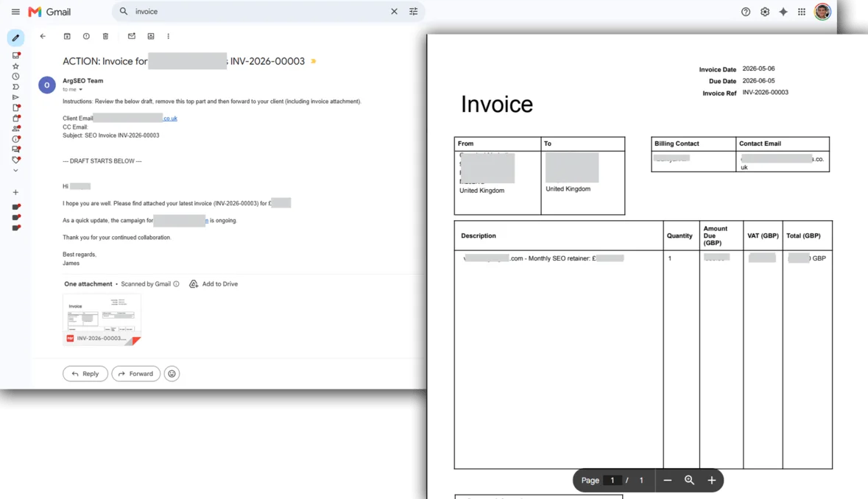Create a new label with plus icon

click(15, 193)
